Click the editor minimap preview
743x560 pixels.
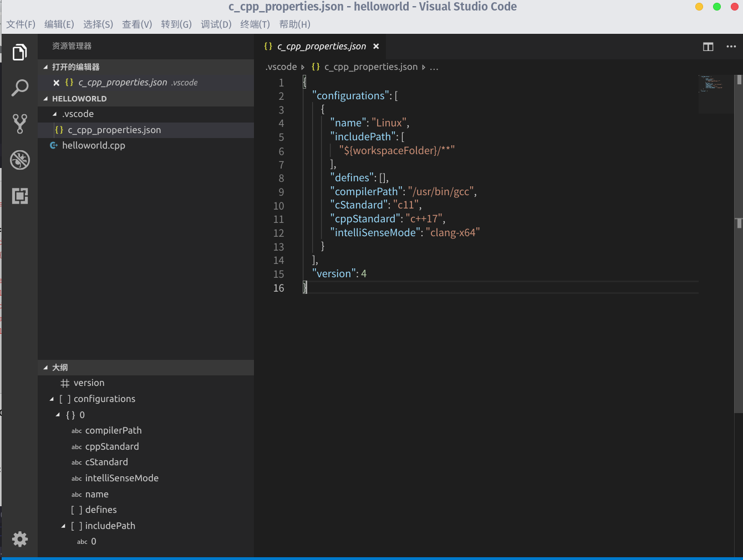coord(716,94)
